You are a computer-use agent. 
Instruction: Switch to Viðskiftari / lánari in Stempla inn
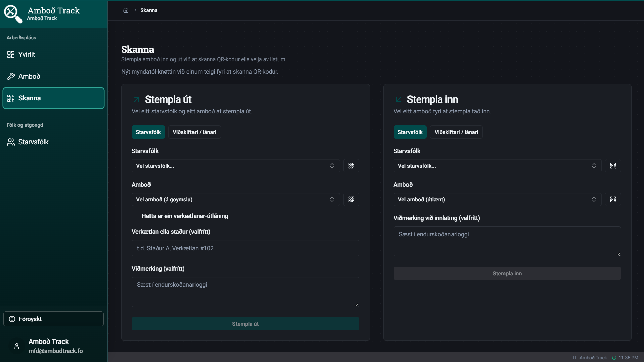coord(456,132)
